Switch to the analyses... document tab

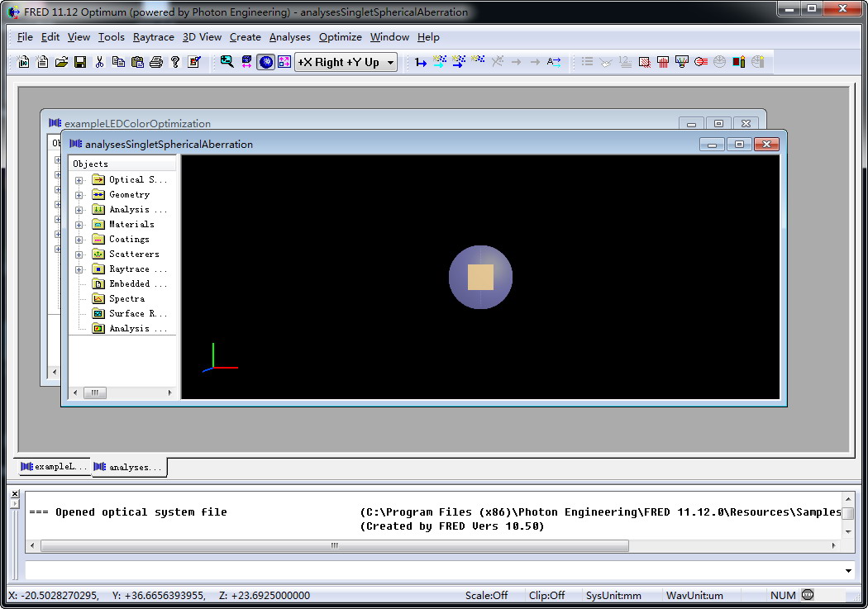point(129,467)
